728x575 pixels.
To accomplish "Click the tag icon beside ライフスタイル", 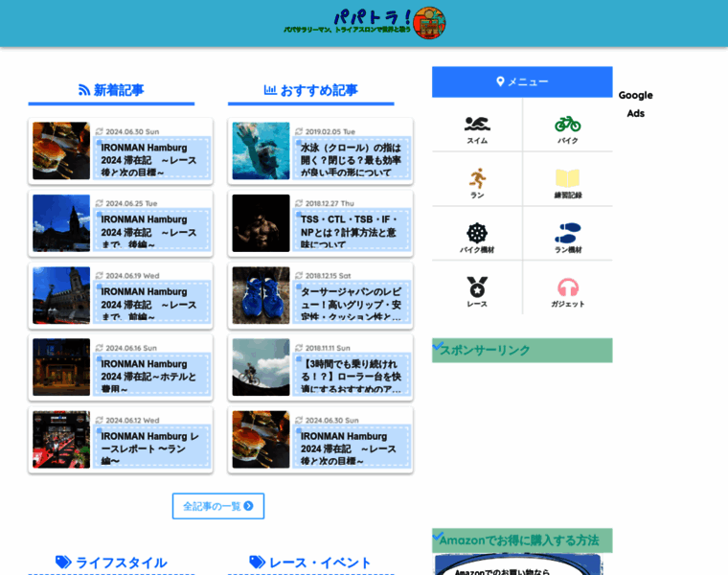I will point(63,562).
